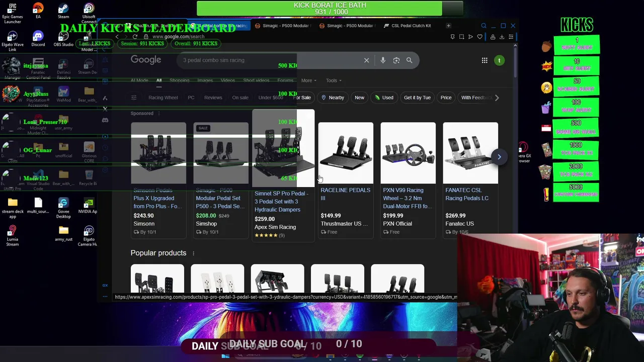Click the snapshot icon in the address bar
The width and height of the screenshot is (644, 362).
(461, 37)
